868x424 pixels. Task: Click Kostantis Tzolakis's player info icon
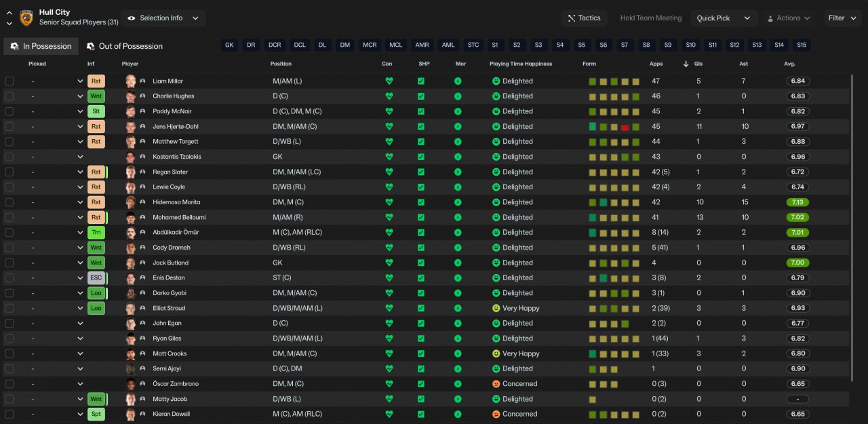click(143, 157)
